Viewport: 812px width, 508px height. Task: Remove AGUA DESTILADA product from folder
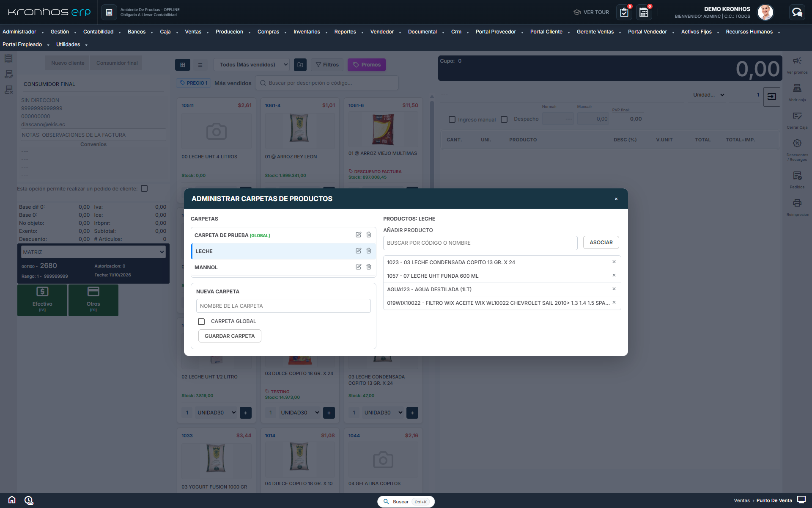(614, 289)
